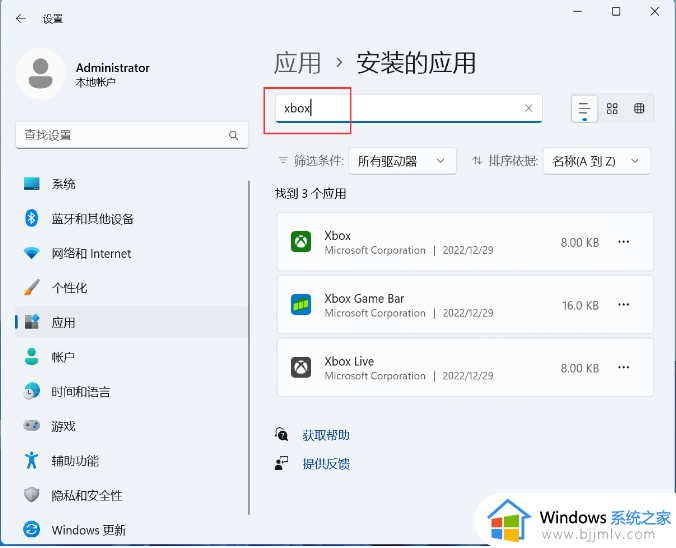Select the Xbox Game Bar row
The image size is (676, 548).
pos(465,305)
